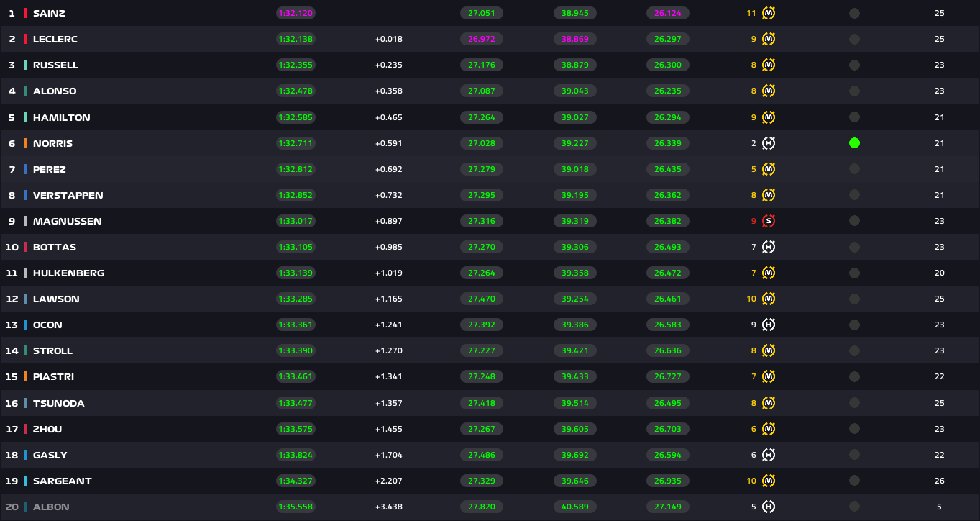Select driver name VERSTAPPEN

tap(68, 195)
